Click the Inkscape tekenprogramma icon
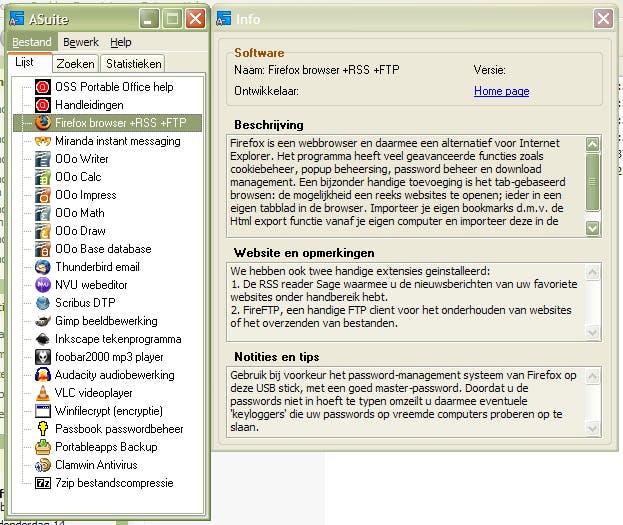This screenshot has height=525, width=623. pos(43,339)
